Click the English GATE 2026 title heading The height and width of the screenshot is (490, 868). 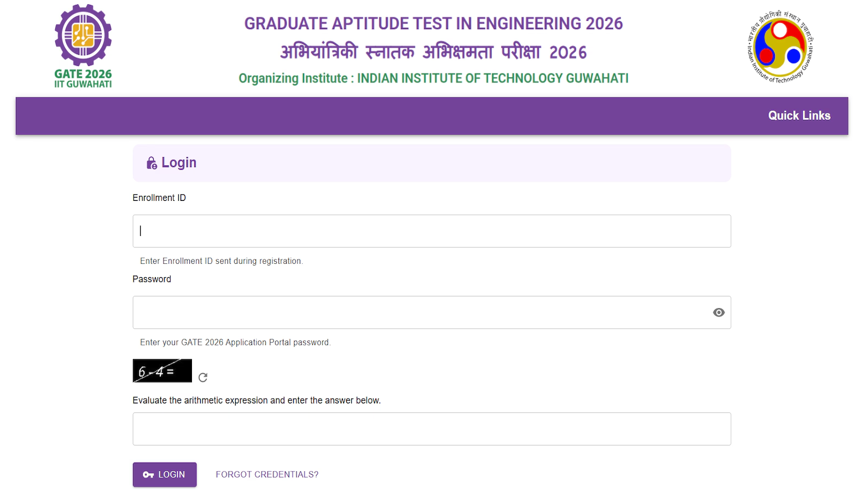(x=433, y=24)
